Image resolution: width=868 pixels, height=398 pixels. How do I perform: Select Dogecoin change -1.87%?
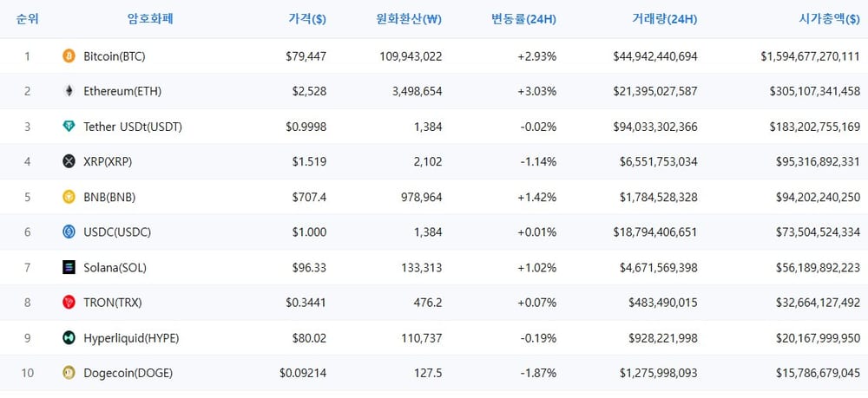pos(539,374)
